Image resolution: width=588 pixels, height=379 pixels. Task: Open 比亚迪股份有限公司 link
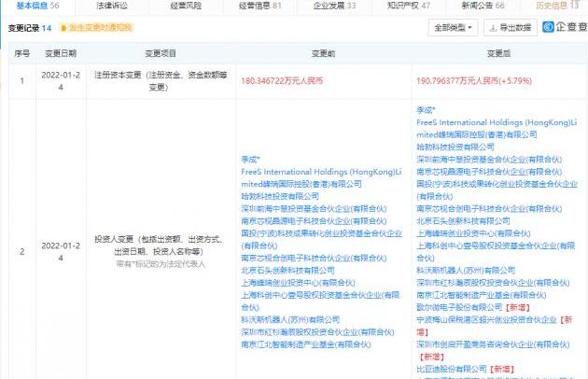click(452, 370)
